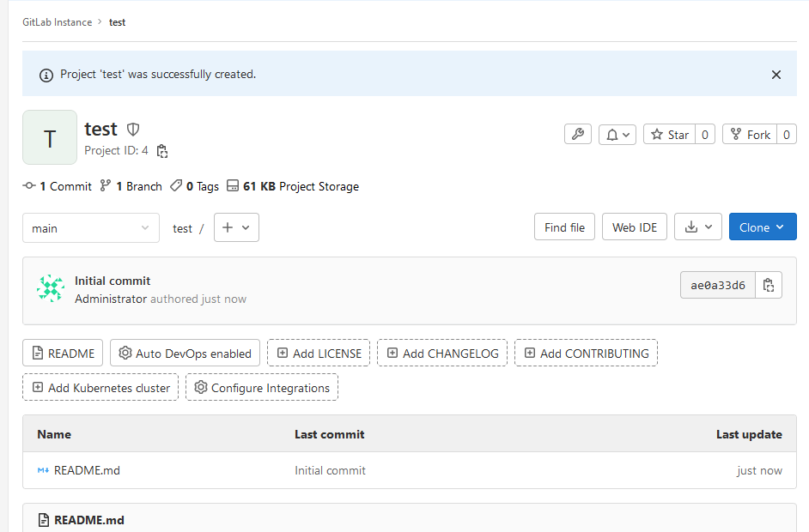Screen dimensions: 809x532
Task: Open the README.md file link
Action: point(86,470)
